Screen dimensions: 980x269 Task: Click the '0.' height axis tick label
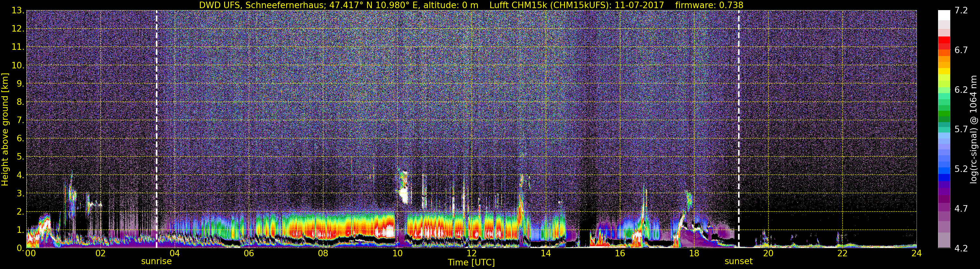tap(20, 248)
